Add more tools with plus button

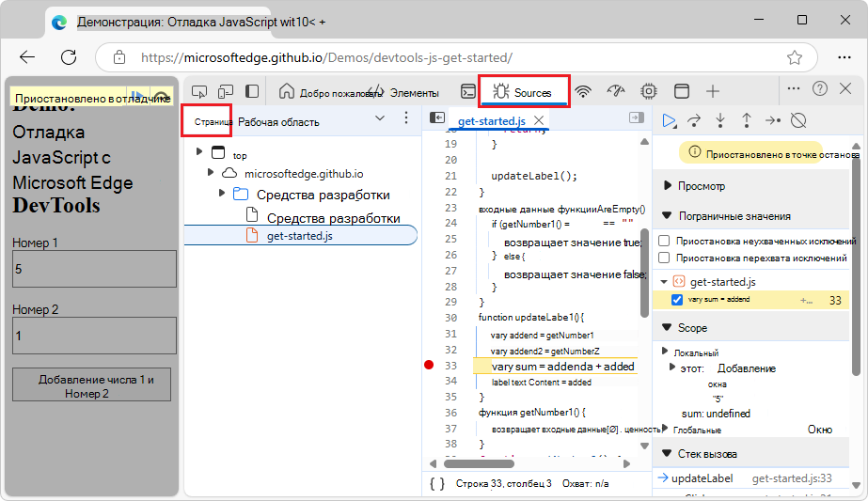(713, 91)
